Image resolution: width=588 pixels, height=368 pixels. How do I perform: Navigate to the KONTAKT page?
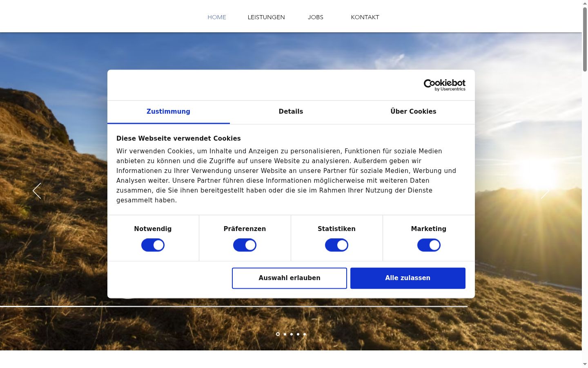pos(365,17)
